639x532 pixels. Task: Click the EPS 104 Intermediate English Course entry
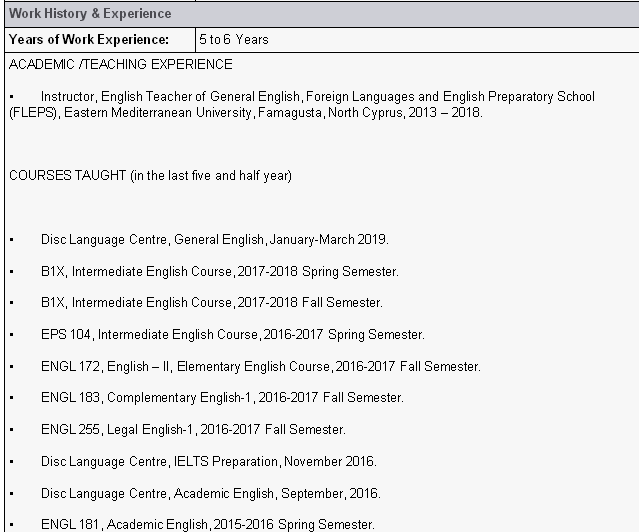tap(232, 335)
